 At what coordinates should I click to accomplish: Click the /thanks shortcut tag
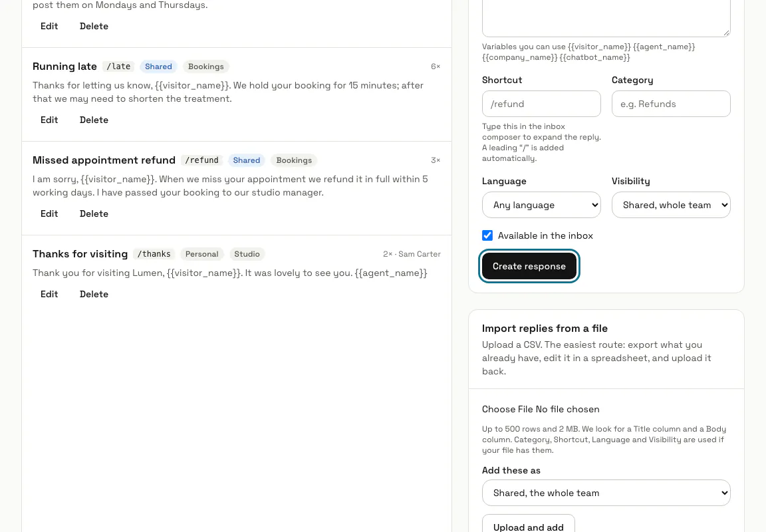[154, 254]
